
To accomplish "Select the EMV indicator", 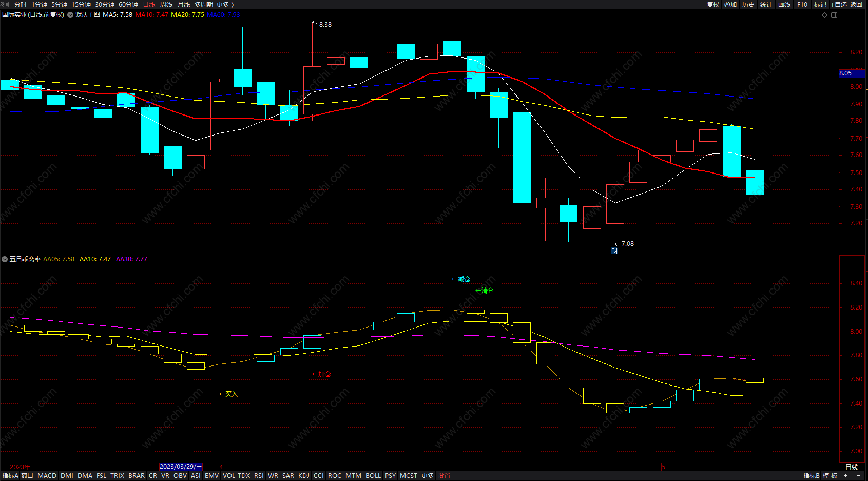I will (x=211, y=476).
